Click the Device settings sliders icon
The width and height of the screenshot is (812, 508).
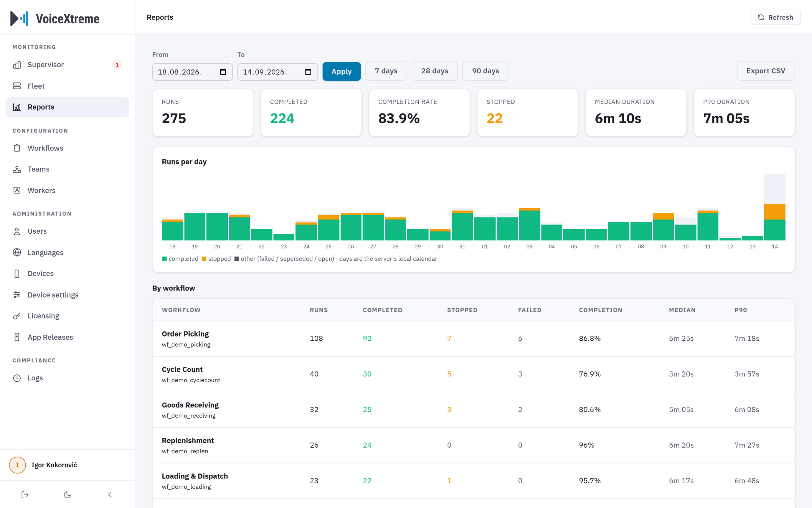17,295
